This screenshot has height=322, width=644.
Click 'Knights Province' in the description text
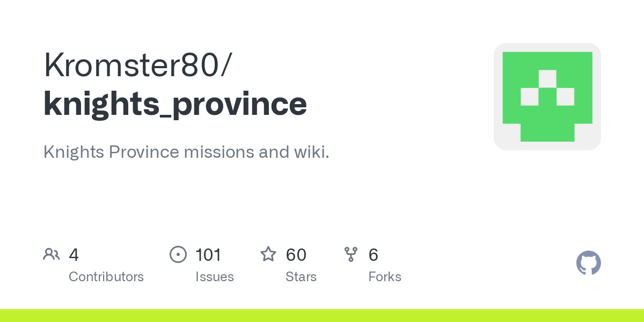pos(111,152)
